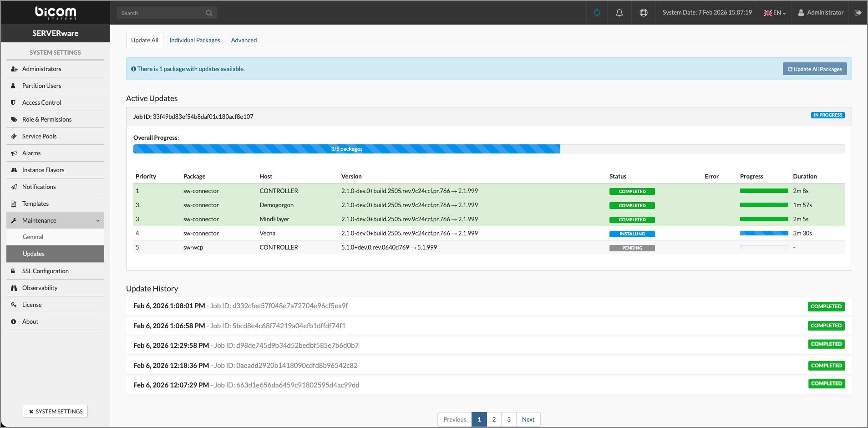Viewport: 868px width, 428px height.
Task: Select Updates in the sidebar
Action: point(56,254)
